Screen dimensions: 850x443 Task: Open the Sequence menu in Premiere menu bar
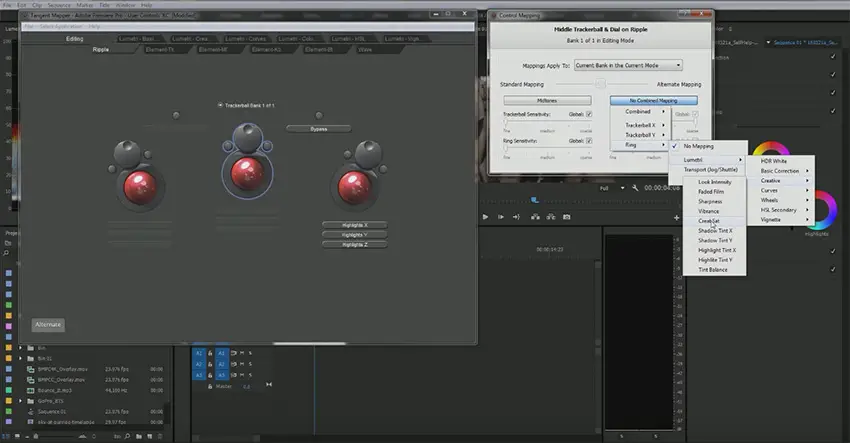coord(59,5)
